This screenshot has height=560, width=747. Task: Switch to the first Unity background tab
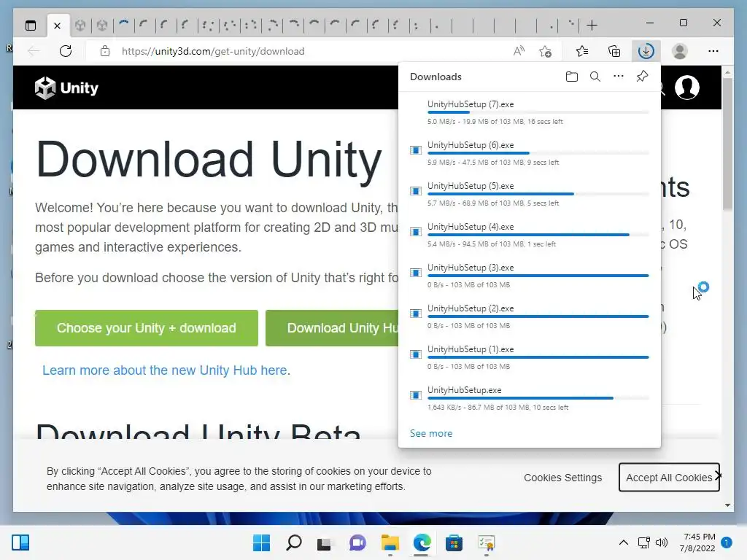tap(80, 26)
